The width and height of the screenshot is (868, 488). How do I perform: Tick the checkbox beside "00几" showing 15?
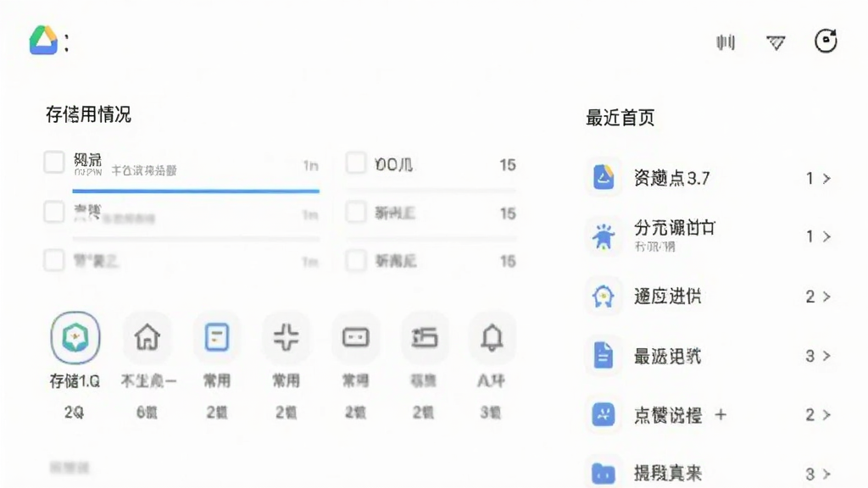click(x=356, y=163)
